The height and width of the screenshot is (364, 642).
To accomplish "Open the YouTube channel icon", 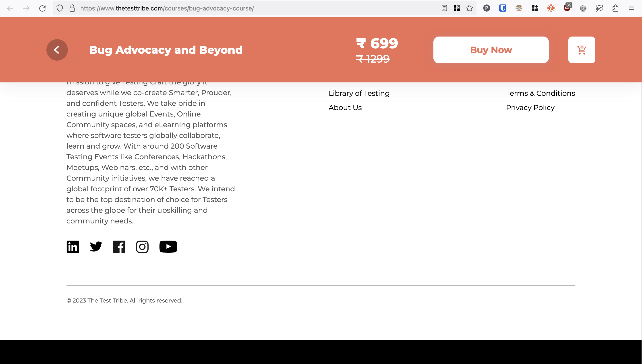I will click(x=168, y=247).
